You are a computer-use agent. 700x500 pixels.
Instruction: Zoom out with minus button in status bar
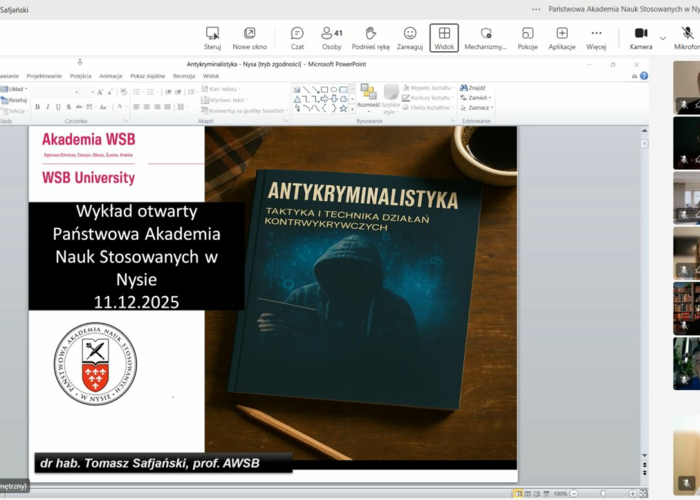point(574,493)
